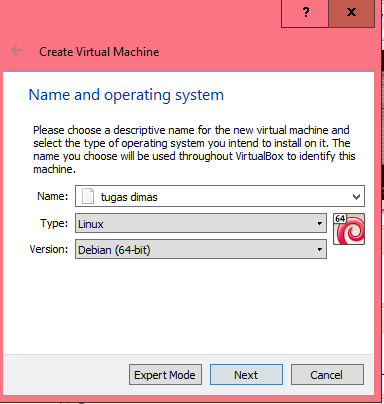Edit the Name field containing tugas dimas
This screenshot has width=384, height=404.
pyautogui.click(x=220, y=196)
